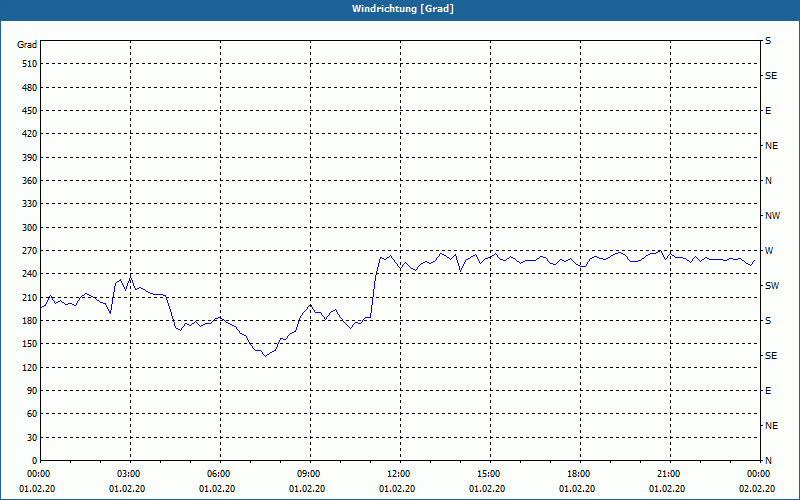Image resolution: width=800 pixels, height=500 pixels.
Task: Click the 270 degree axis label
Action: 29,251
